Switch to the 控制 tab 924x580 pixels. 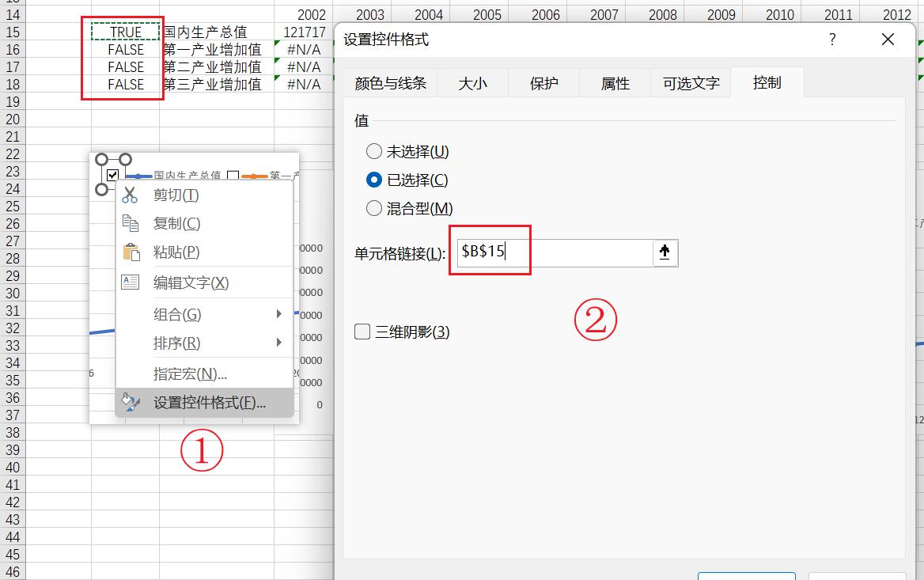tap(767, 82)
